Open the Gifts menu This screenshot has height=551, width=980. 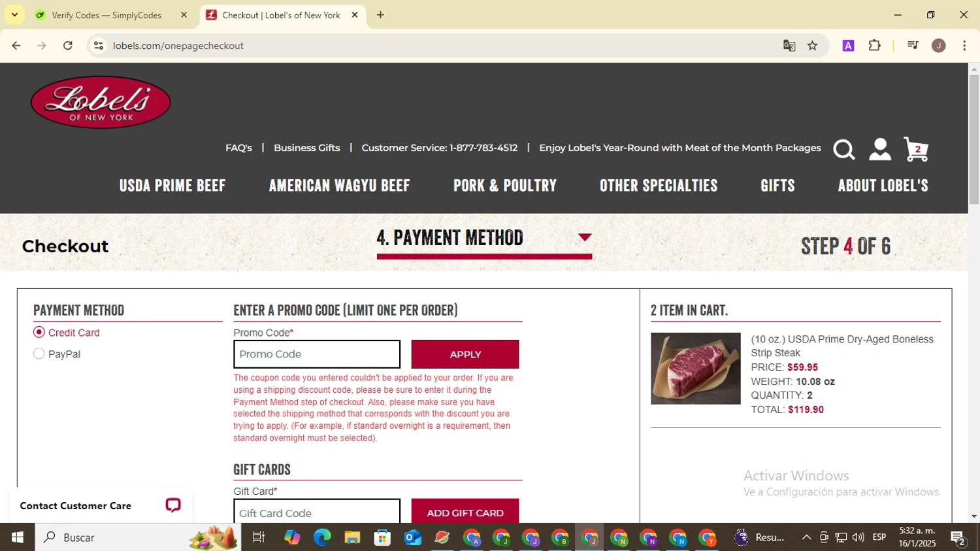[x=777, y=186]
